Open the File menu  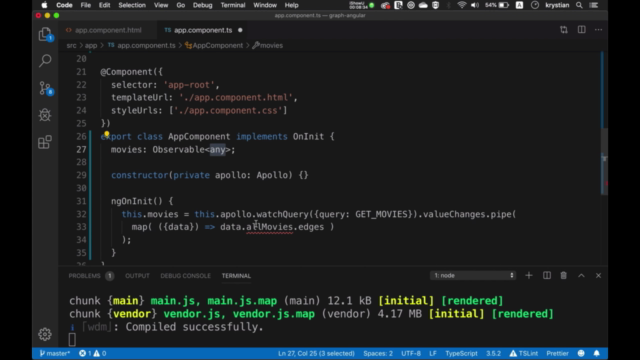coord(85,5)
